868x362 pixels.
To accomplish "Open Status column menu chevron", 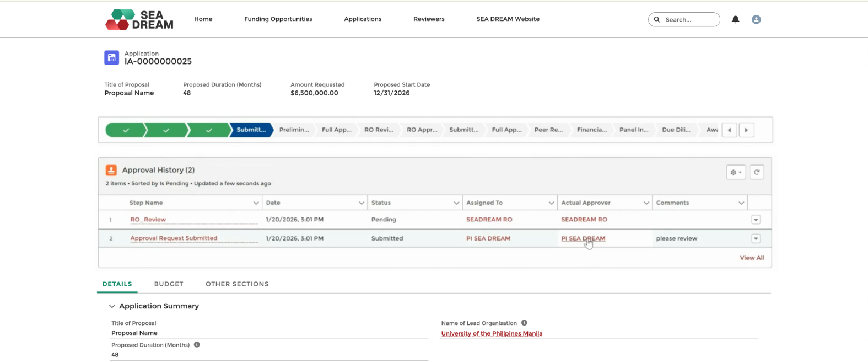I will 456,203.
